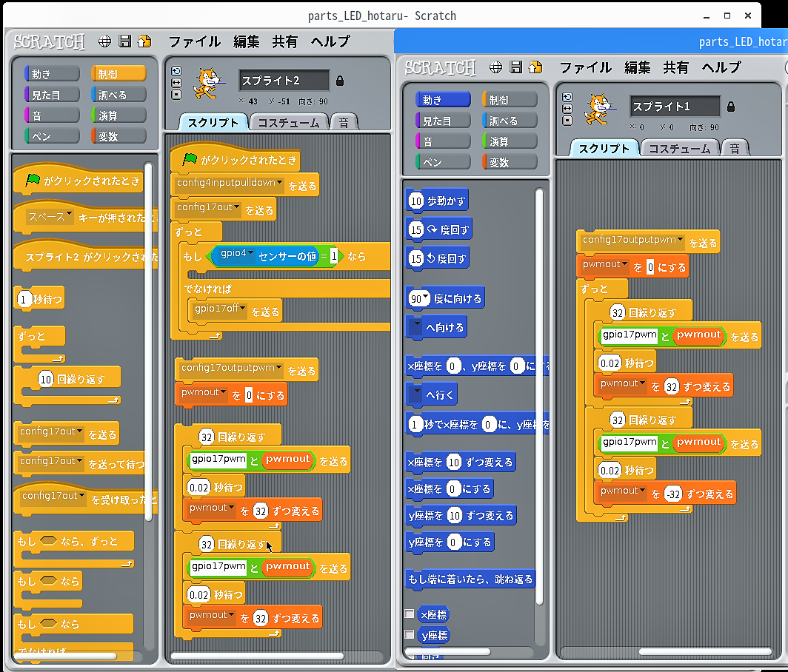Switch to コスチューム tab for スプライト1
Viewport: 788px width, 672px height.
679,149
